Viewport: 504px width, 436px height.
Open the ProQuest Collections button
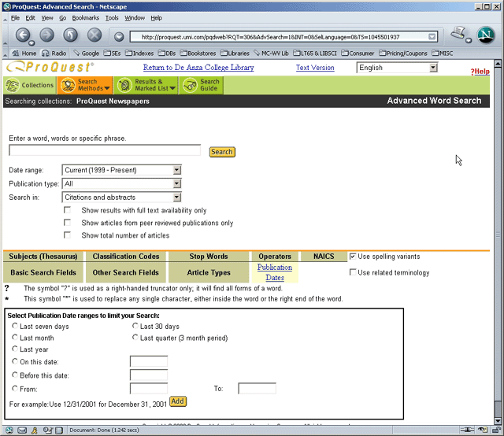(30, 85)
